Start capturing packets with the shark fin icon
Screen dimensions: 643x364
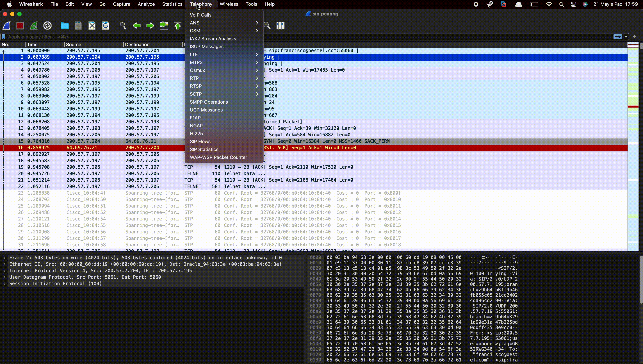[x=7, y=26]
